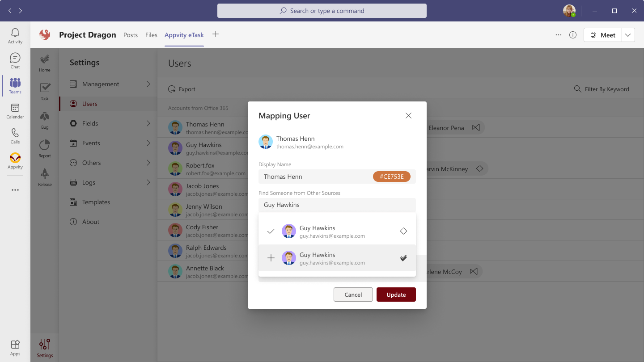This screenshot has width=644, height=362.
Task: Click the Update button
Action: [x=396, y=295]
